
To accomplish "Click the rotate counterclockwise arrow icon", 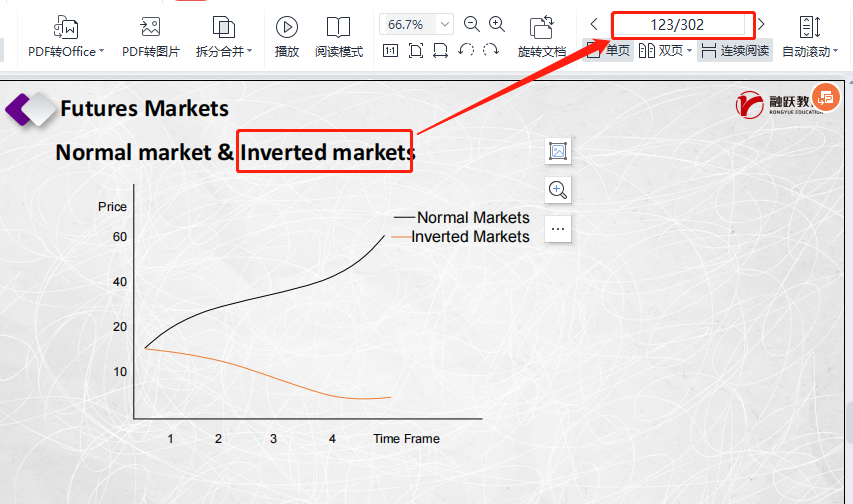I will pyautogui.click(x=466, y=50).
